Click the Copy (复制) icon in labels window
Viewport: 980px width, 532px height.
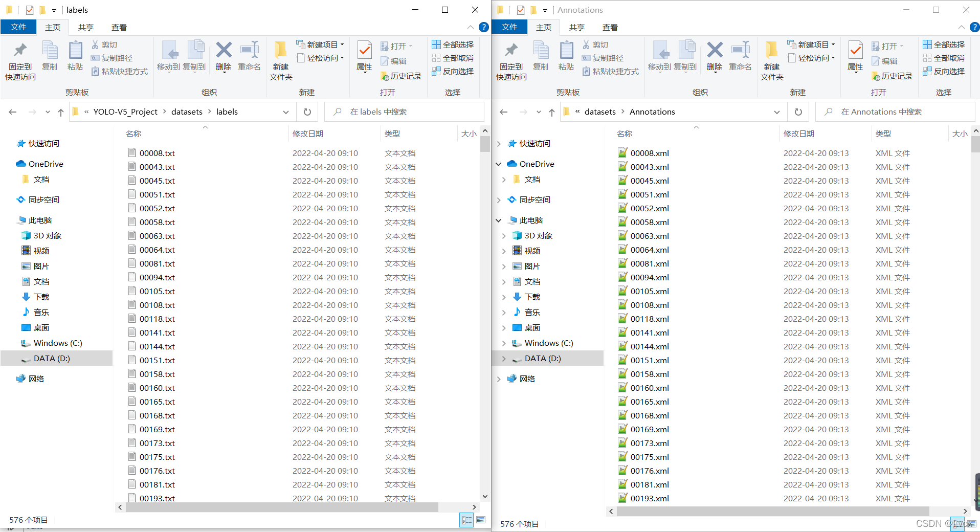(x=50, y=55)
